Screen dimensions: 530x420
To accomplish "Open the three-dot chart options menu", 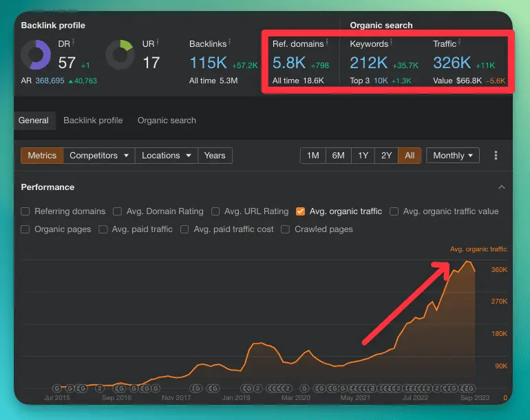I will [x=496, y=156].
